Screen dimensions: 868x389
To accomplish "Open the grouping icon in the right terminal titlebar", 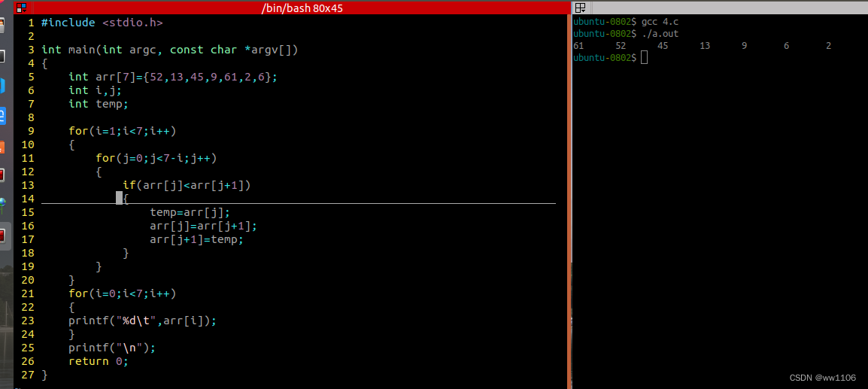I will pyautogui.click(x=580, y=8).
